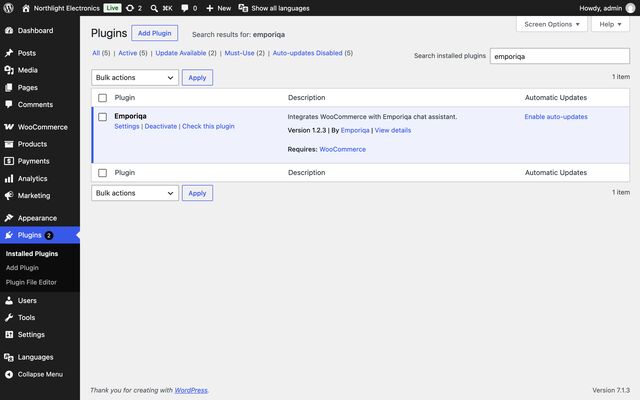Viewport: 640px width, 400px height.
Task: Enable auto-updates for Emporiqa
Action: tap(556, 117)
